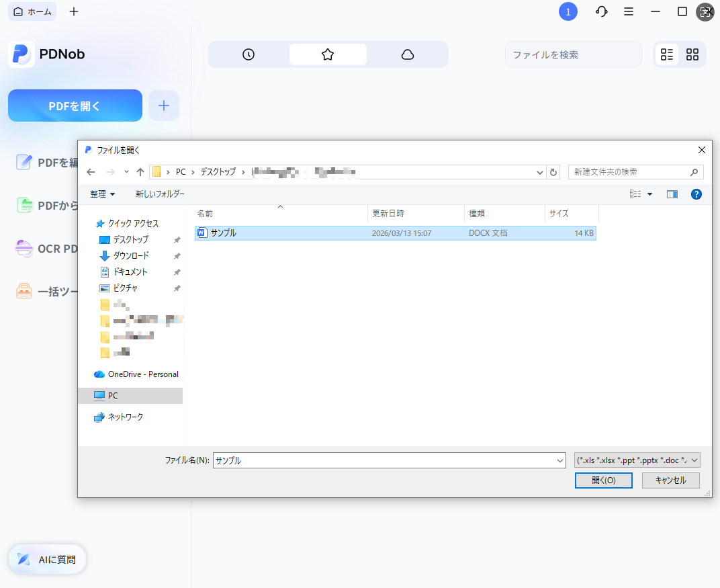Refresh the folder address bar
The width and height of the screenshot is (720, 588).
tap(553, 172)
